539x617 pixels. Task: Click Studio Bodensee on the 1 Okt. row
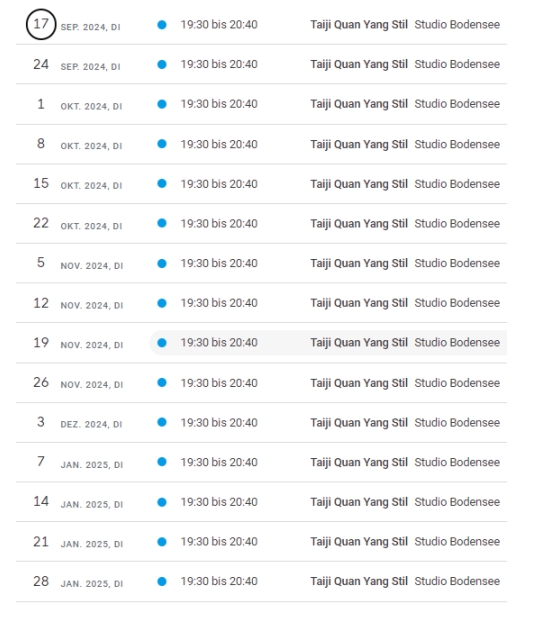tap(457, 104)
